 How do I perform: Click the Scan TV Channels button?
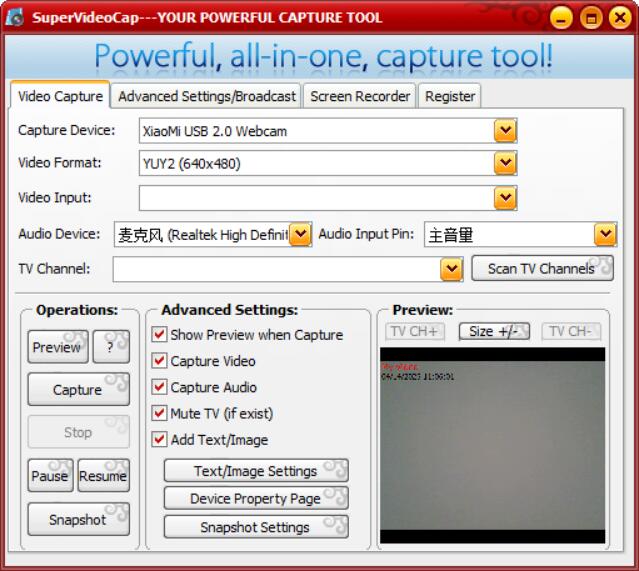(542, 268)
